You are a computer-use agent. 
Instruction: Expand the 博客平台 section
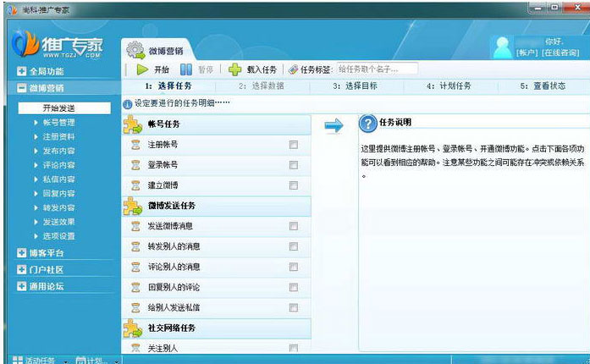[x=22, y=253]
